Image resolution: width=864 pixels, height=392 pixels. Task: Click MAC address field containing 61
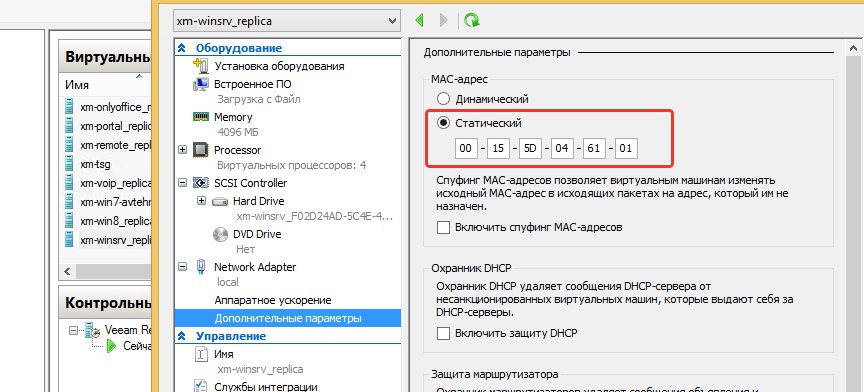[x=594, y=148]
